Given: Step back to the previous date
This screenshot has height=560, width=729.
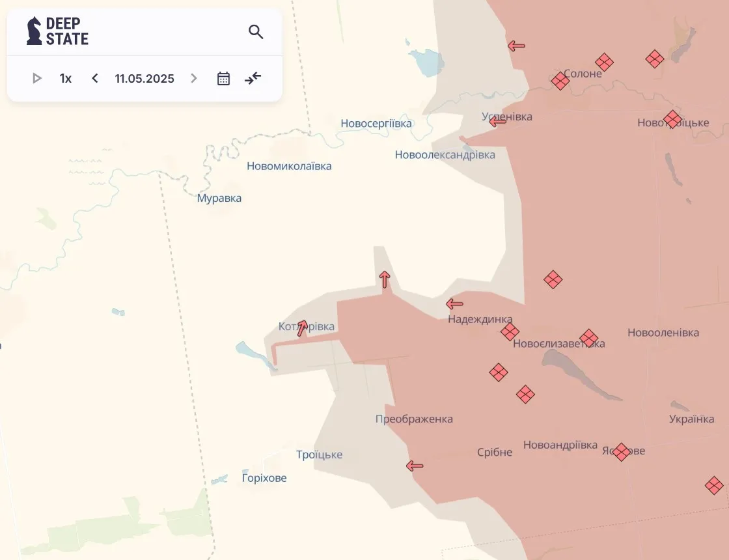Looking at the screenshot, I should point(94,78).
